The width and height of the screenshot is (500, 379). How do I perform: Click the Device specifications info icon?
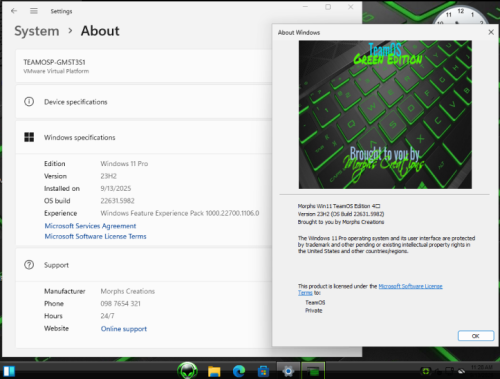pyautogui.click(x=29, y=101)
